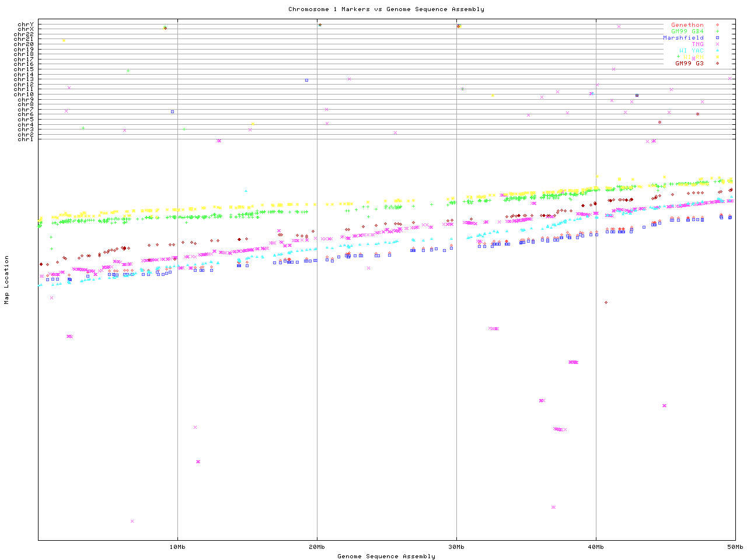Click the 10Mb x-axis tick label
This screenshot has height=560, width=747.
coord(177,547)
